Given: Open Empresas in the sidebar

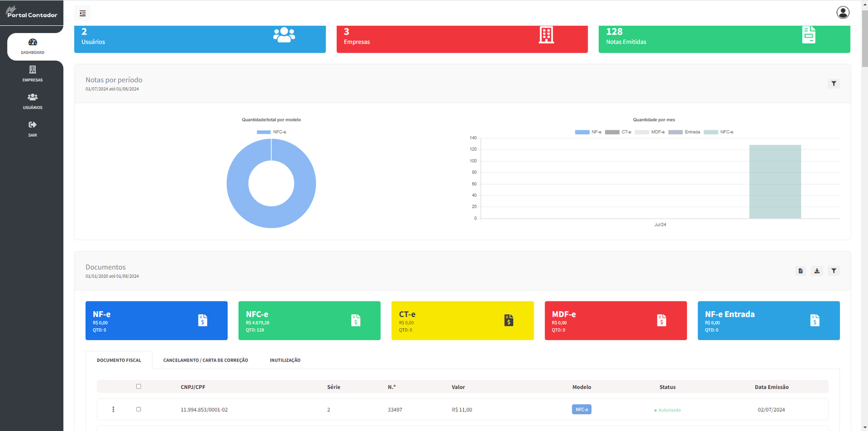Looking at the screenshot, I should point(33,74).
